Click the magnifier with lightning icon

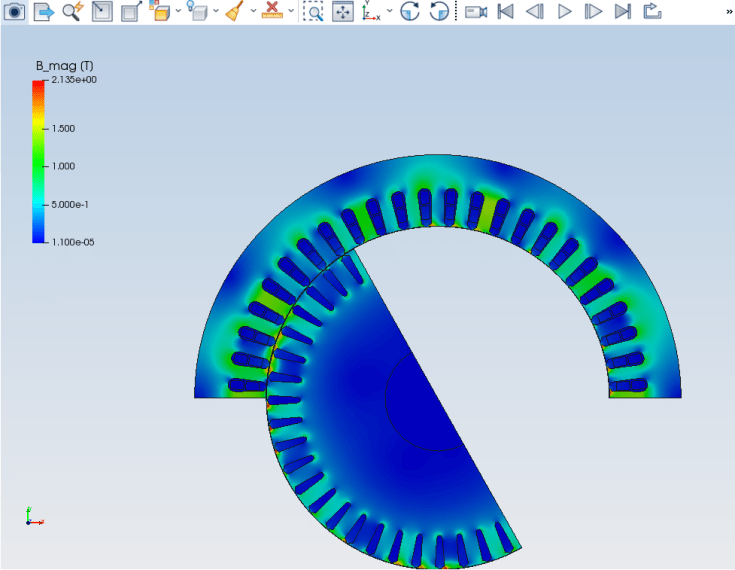tap(72, 11)
